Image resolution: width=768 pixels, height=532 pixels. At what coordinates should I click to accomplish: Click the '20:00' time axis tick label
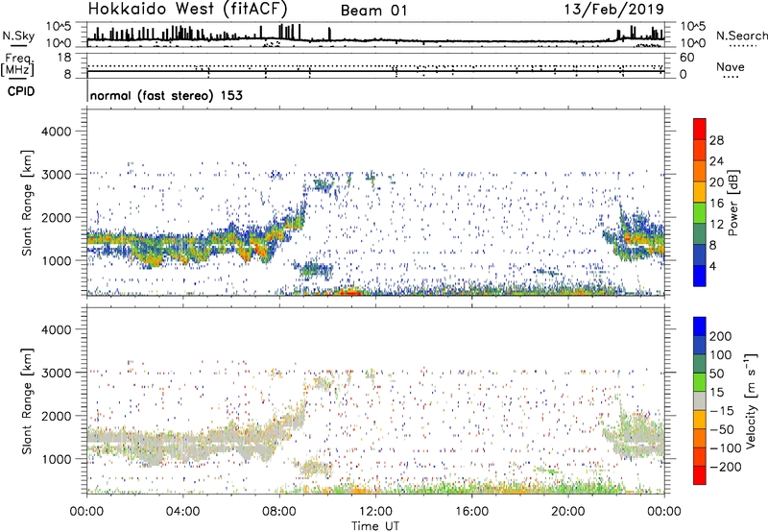coord(568,512)
